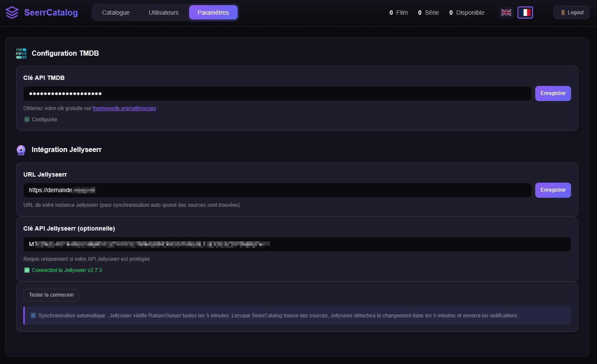
Task: Click the Jellyseerr purple mascot icon
Action: 21,150
